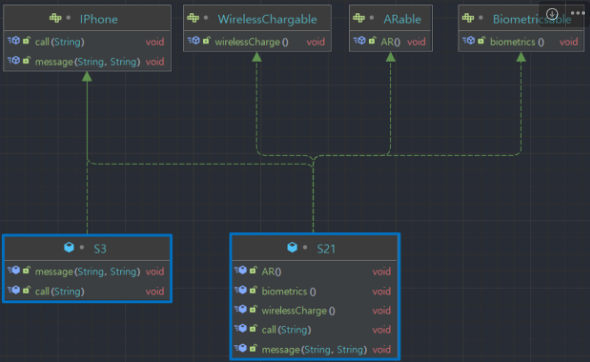Select message(String, String) in S21 node
590x362 pixels.
pyautogui.click(x=314, y=350)
